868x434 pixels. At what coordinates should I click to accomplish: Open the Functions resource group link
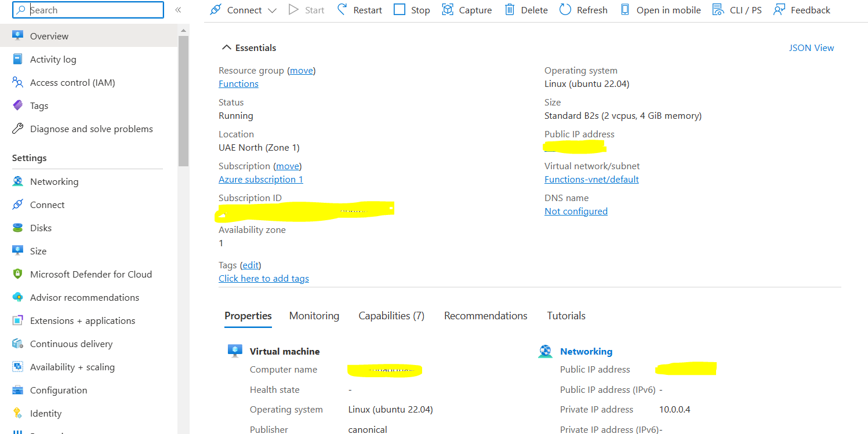[x=238, y=83]
